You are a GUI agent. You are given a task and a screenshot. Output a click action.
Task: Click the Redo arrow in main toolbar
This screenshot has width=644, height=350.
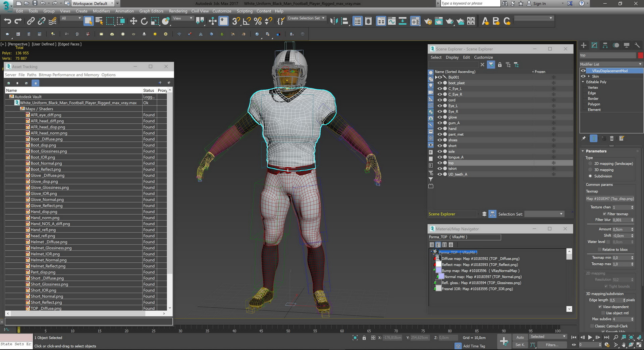(x=18, y=21)
